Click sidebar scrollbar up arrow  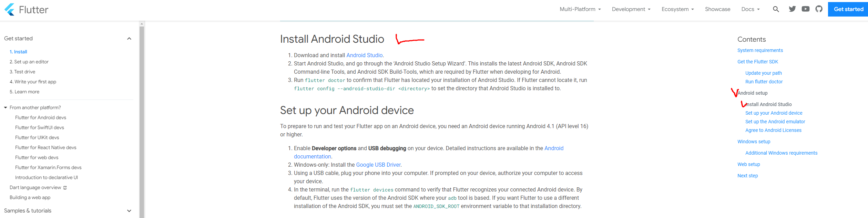coord(142,24)
